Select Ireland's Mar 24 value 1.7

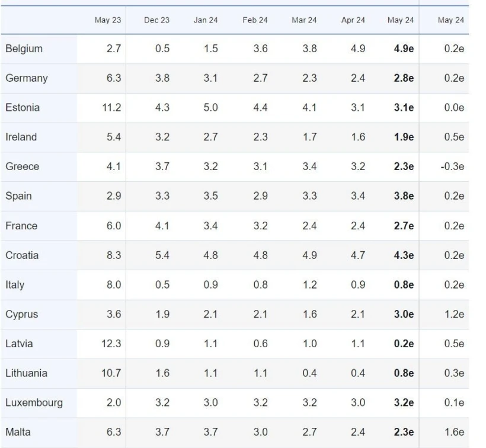pos(309,137)
